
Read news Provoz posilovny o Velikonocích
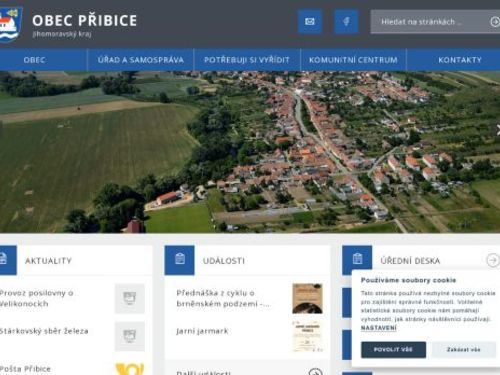(37, 298)
